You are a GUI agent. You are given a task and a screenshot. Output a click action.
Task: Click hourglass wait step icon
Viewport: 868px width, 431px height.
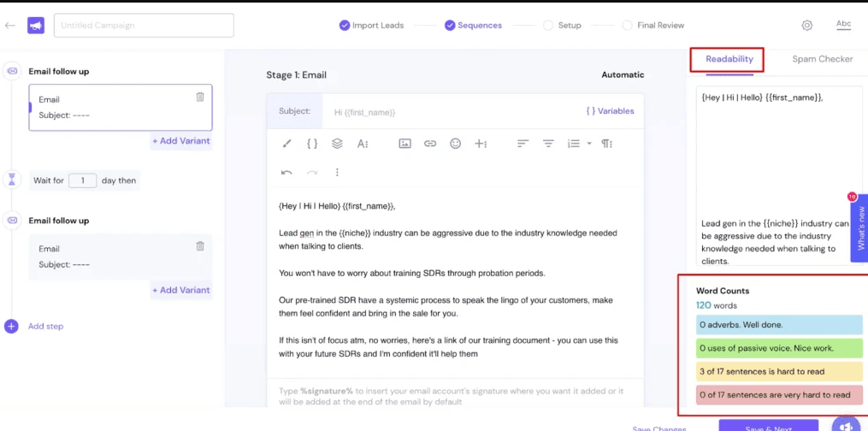12,180
